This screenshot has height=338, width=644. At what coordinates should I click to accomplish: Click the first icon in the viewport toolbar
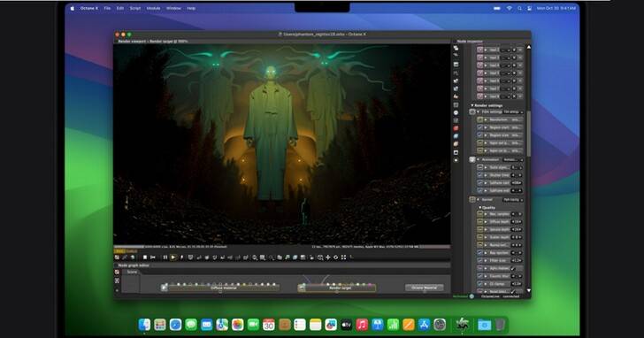(117, 257)
